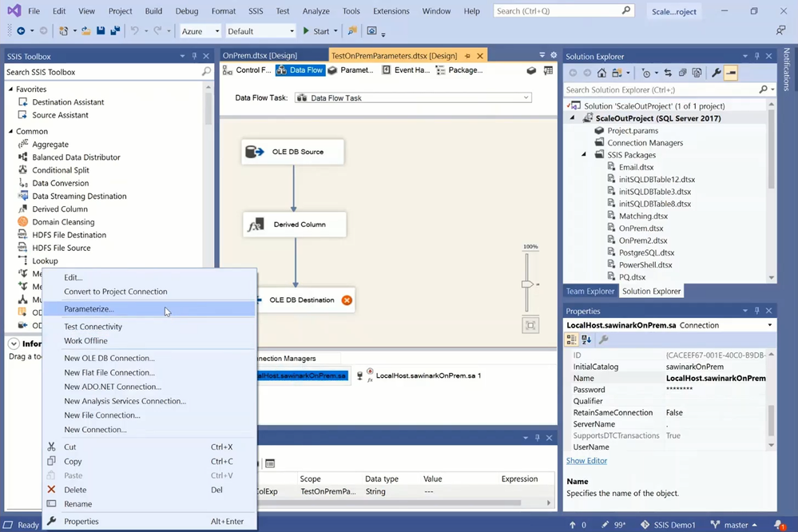Click the SSIS Demo1 repository in status bar
Viewport: 798px width, 532px height.
point(668,524)
